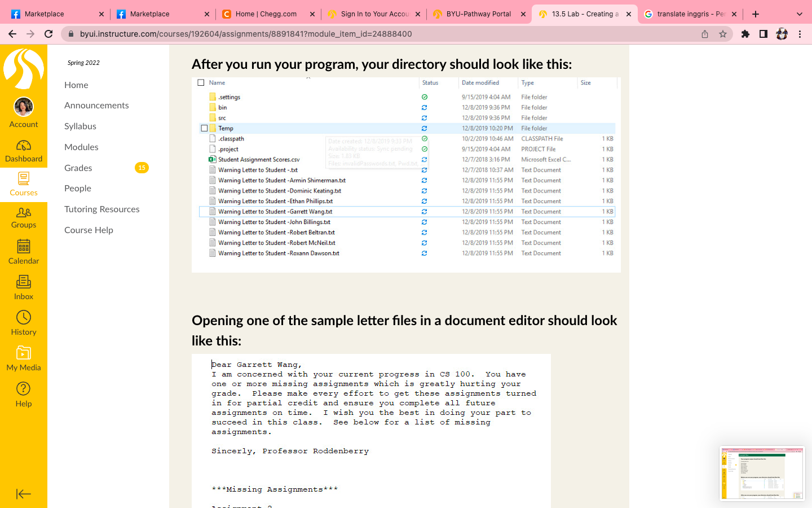Open the Syllabus link
812x508 pixels.
[x=80, y=126]
